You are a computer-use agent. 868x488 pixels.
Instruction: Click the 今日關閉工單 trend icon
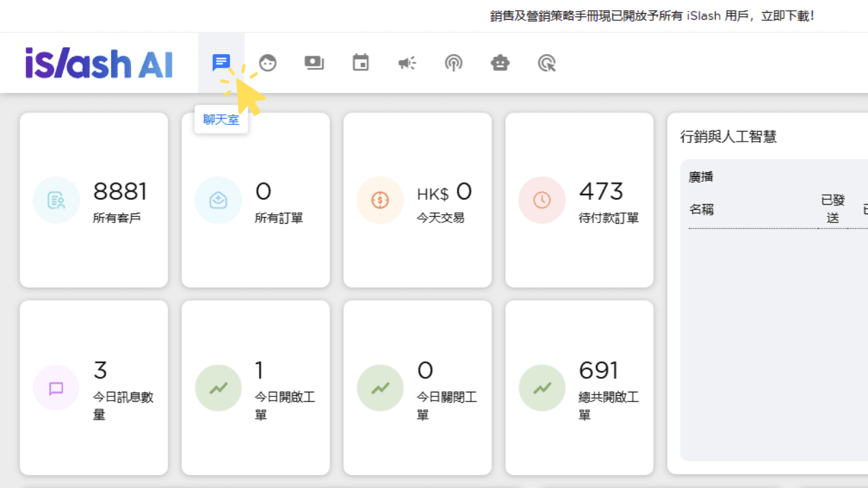pos(380,388)
